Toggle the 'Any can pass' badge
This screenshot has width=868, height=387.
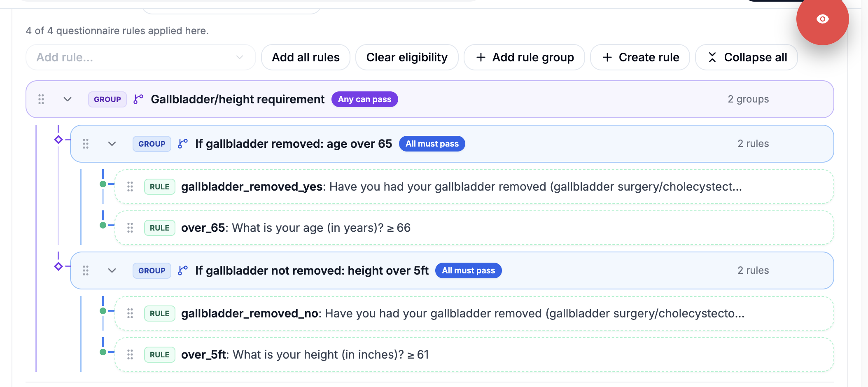pyautogui.click(x=364, y=99)
